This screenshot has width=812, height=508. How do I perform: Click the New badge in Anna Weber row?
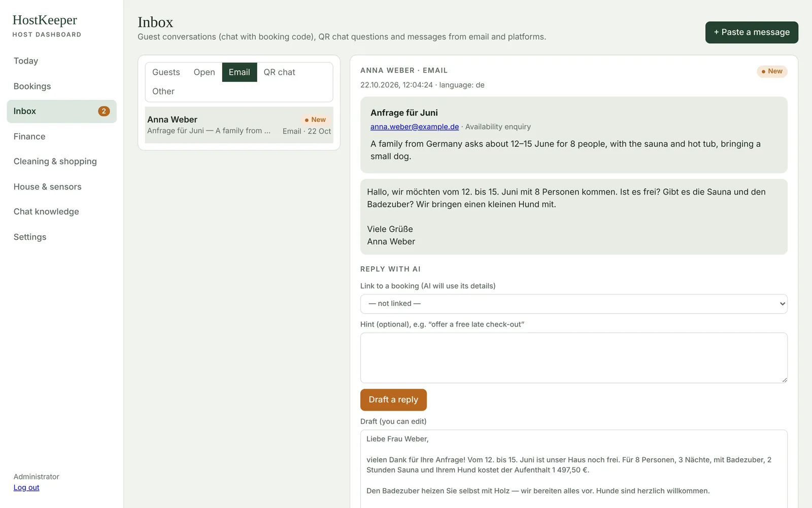point(316,120)
